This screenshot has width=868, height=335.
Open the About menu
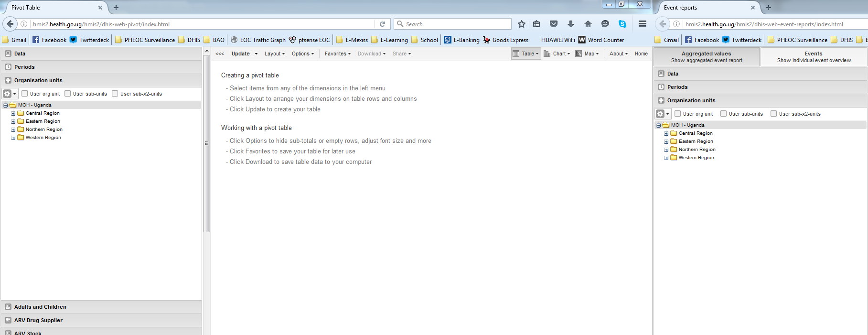pos(619,54)
